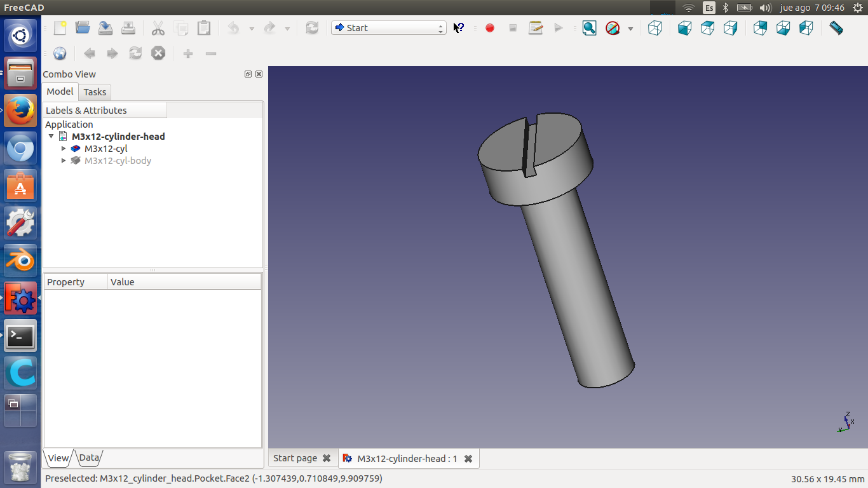Click the Open file folder icon
The height and width of the screenshot is (488, 868).
point(83,28)
